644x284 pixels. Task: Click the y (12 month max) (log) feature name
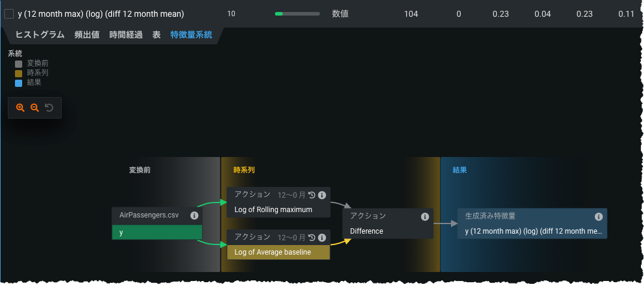click(x=101, y=14)
